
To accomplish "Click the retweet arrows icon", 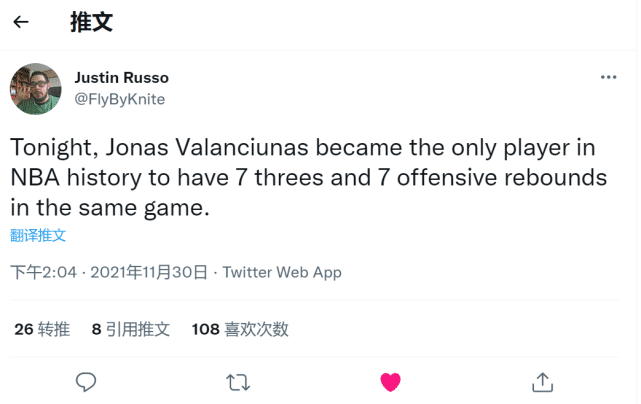I will pyautogui.click(x=238, y=381).
